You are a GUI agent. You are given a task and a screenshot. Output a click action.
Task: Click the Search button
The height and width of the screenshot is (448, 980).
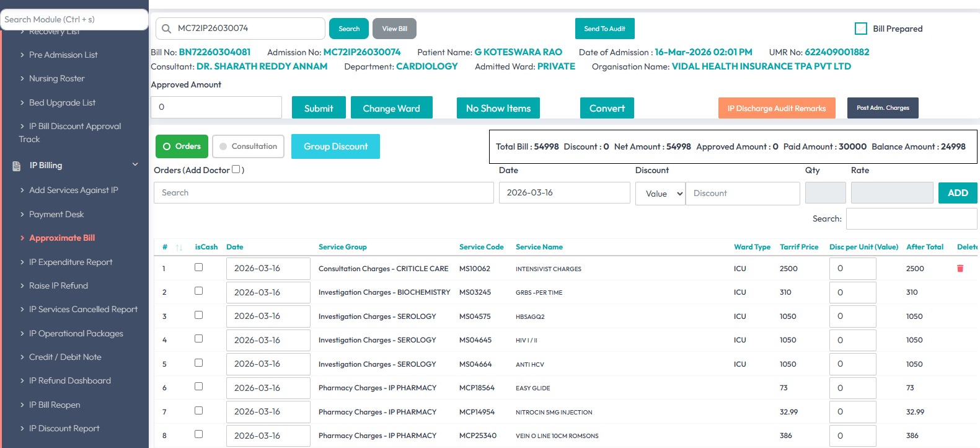tap(349, 29)
